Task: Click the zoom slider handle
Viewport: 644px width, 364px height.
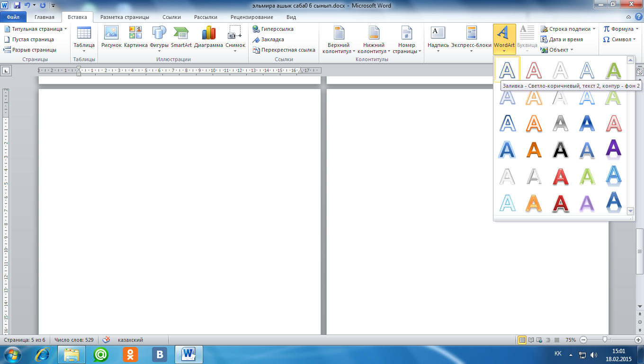Action: point(605,340)
